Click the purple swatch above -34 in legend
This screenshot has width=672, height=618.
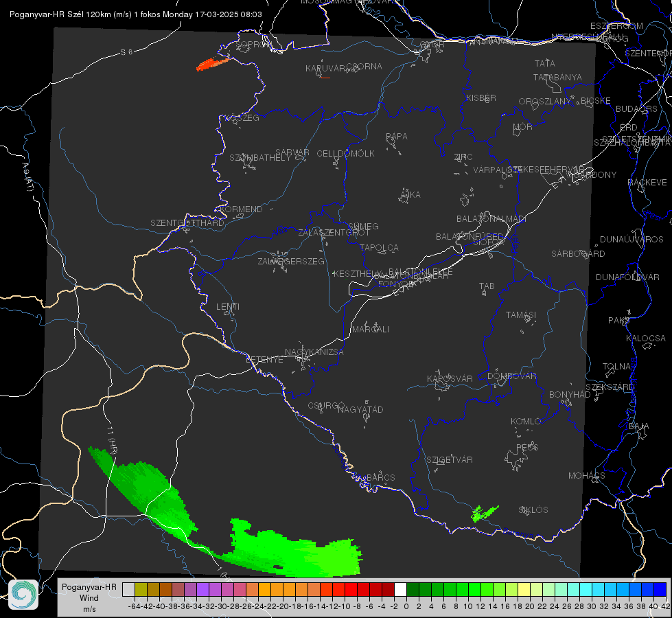tap(202, 589)
